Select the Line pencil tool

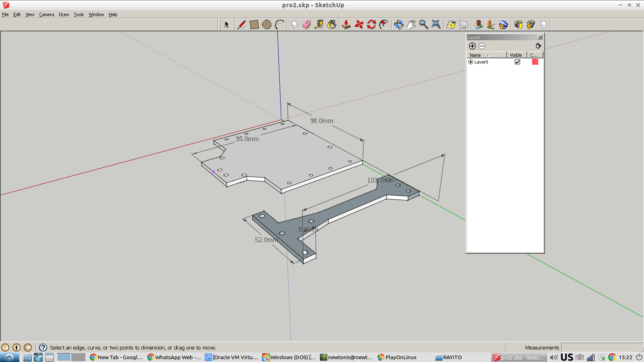(x=242, y=25)
